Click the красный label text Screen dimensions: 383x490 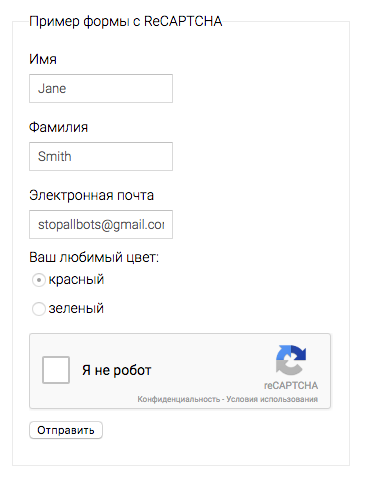tap(76, 279)
